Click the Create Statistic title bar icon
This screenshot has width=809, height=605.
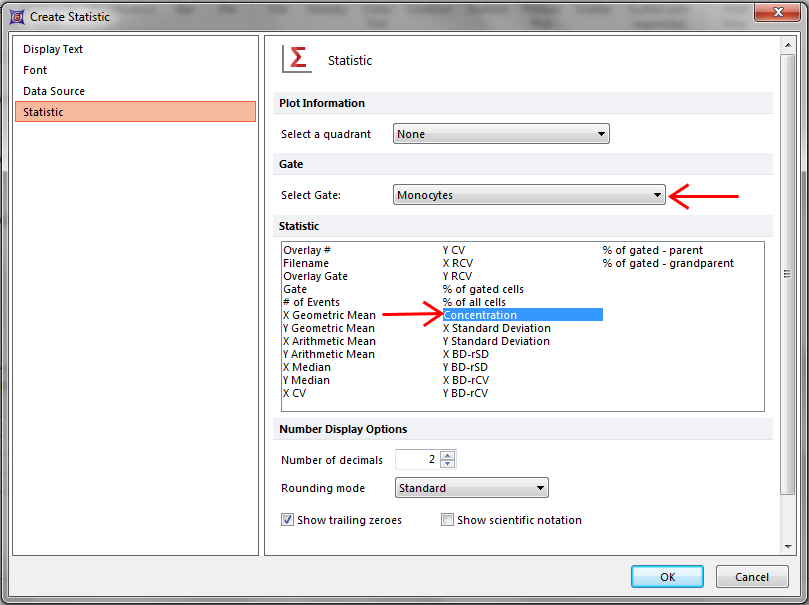pyautogui.click(x=15, y=16)
